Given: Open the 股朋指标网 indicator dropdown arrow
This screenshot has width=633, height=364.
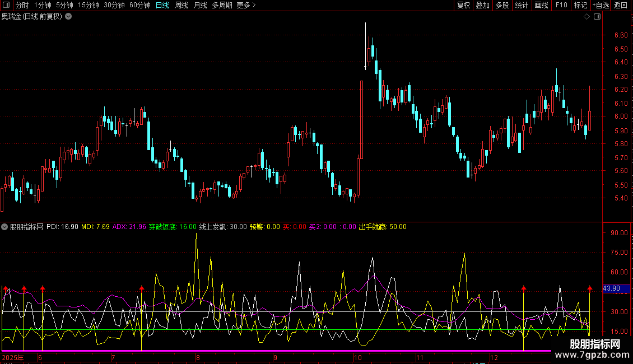Looking at the screenshot, I should (5, 227).
